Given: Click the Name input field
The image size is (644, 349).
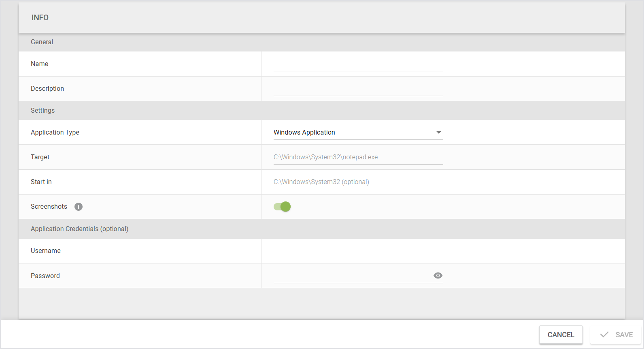Looking at the screenshot, I should click(x=358, y=64).
